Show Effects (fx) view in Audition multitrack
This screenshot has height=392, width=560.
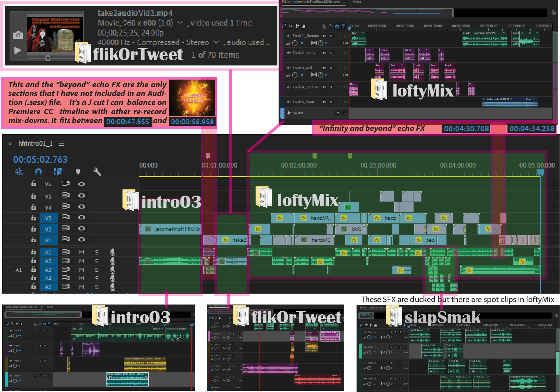(291, 26)
